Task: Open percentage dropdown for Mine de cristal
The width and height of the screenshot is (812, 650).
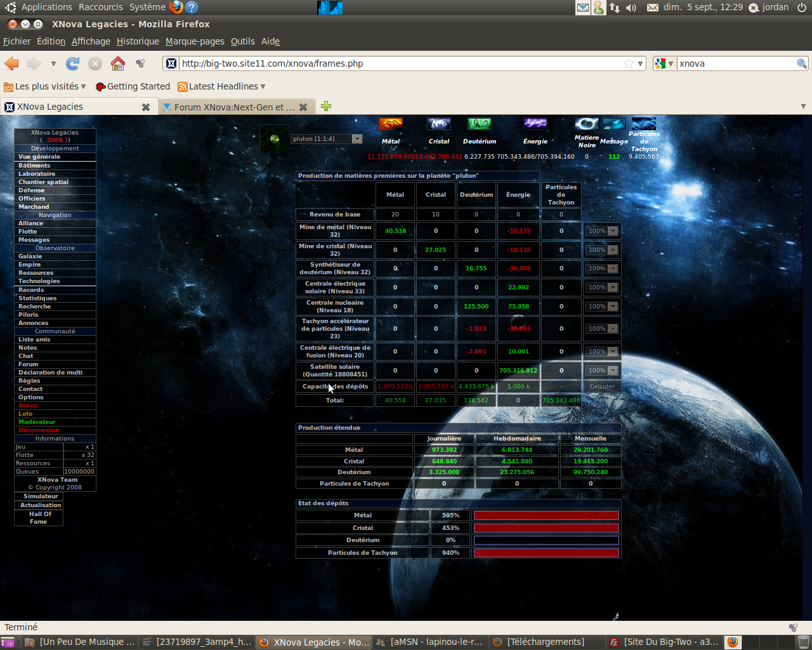Action: [x=602, y=250]
